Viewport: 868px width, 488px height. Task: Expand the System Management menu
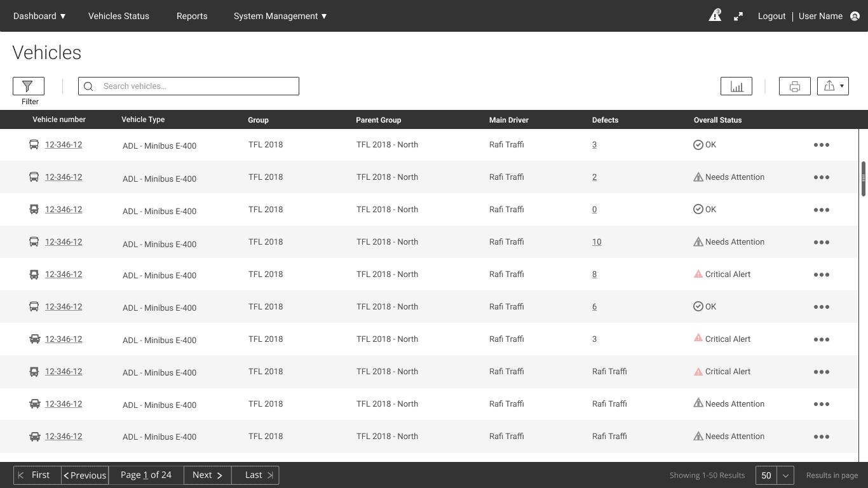(280, 16)
